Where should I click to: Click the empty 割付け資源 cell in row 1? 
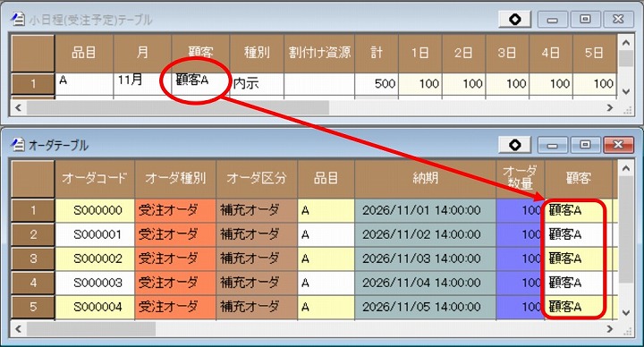point(319,84)
